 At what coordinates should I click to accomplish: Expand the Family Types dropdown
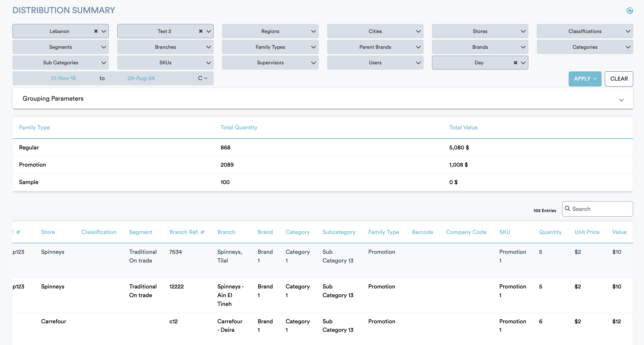click(270, 47)
